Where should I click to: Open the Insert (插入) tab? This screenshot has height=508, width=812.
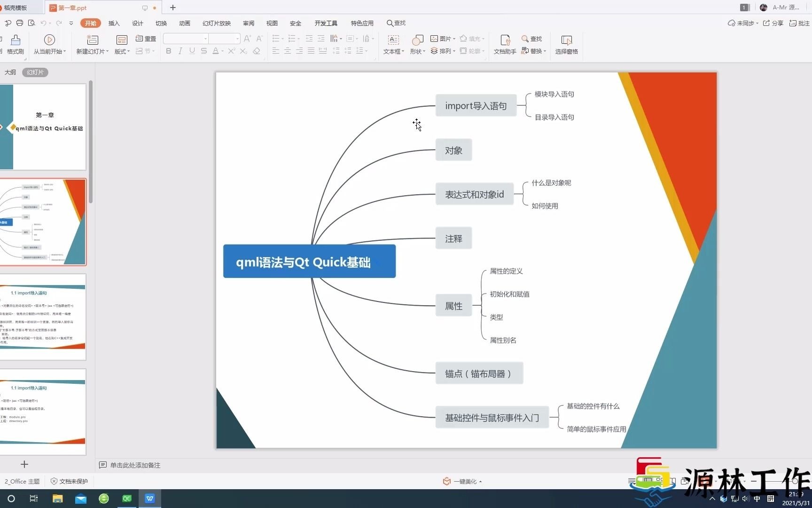114,23
